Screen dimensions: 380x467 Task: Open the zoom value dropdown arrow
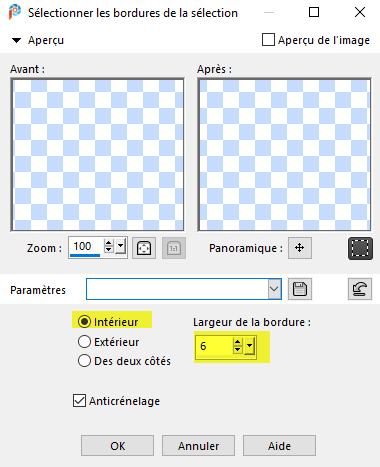(x=120, y=248)
